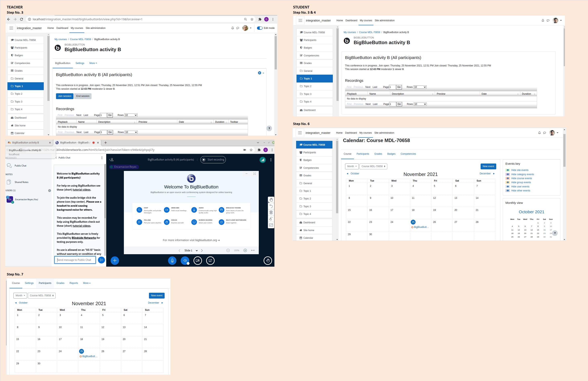This screenshot has height=381, width=588.
Task: Open Competencies tab in Step 6 calendar
Action: pyautogui.click(x=408, y=154)
